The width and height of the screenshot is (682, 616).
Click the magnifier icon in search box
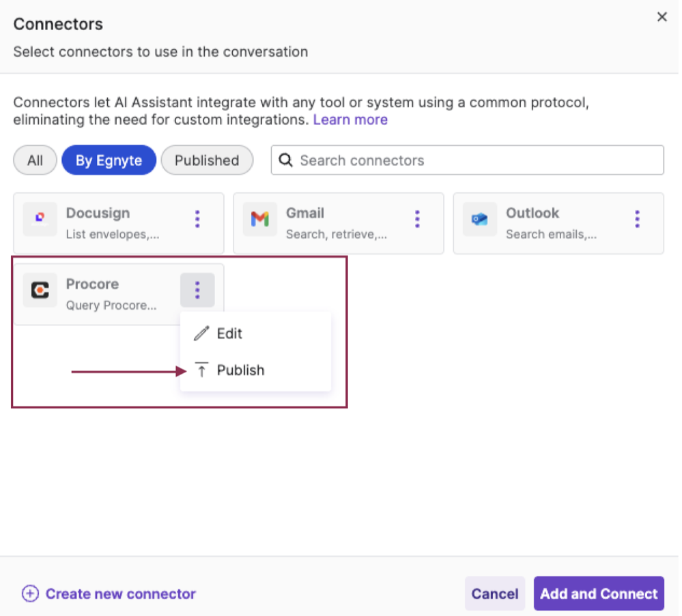[x=287, y=160]
